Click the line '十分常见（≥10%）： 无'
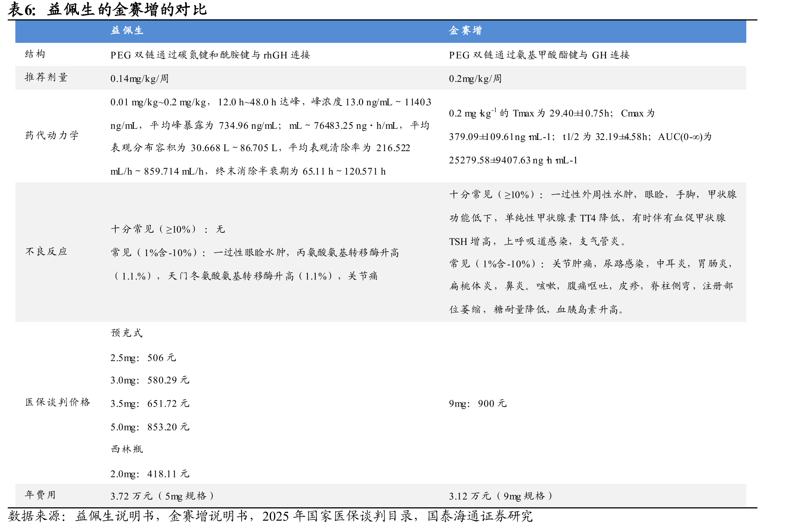 point(168,229)
